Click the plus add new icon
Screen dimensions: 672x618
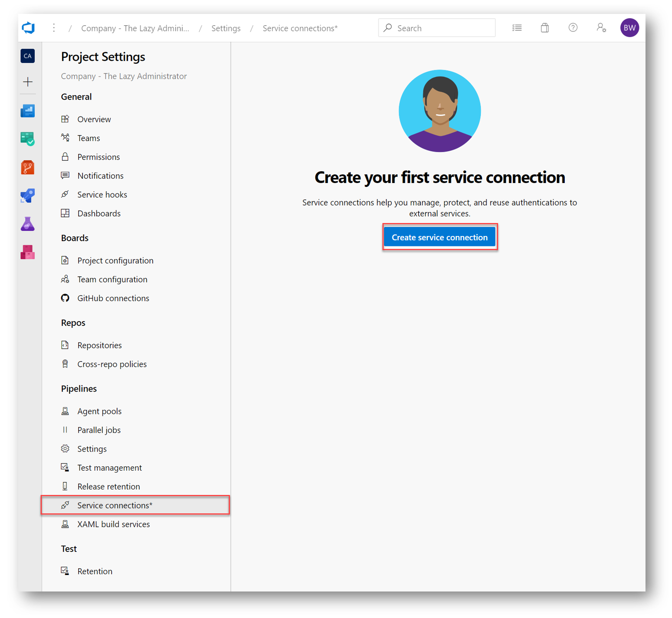click(x=28, y=82)
